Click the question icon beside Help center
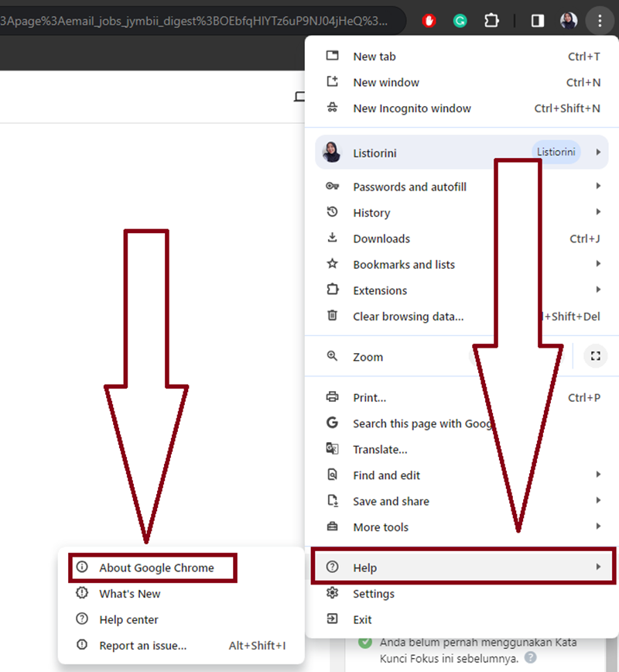The width and height of the screenshot is (619, 672). (82, 619)
